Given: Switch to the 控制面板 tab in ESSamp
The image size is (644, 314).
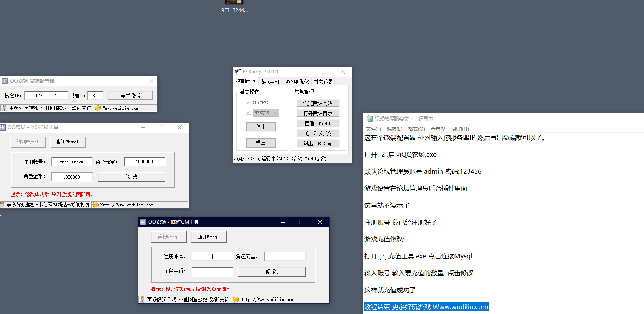Looking at the screenshot, I should [246, 81].
